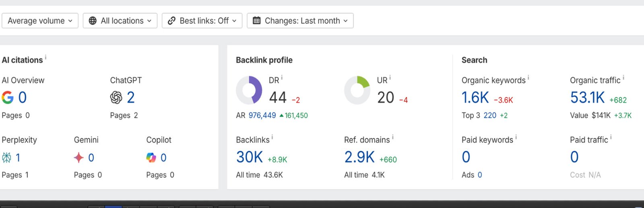Viewport: 644px width, 208px height.
Task: Click the Gemini sparkle icon
Action: coord(79,158)
